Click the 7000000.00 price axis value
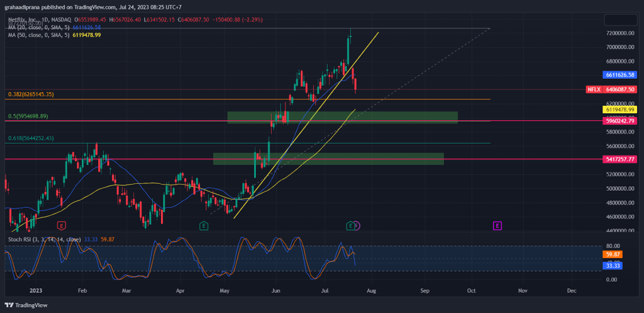644x313 pixels. click(621, 47)
